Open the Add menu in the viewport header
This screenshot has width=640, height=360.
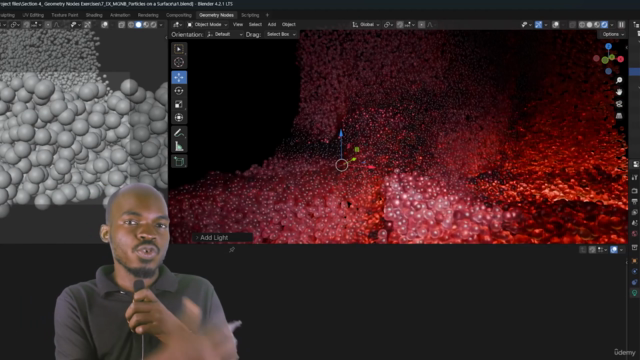coord(271,24)
